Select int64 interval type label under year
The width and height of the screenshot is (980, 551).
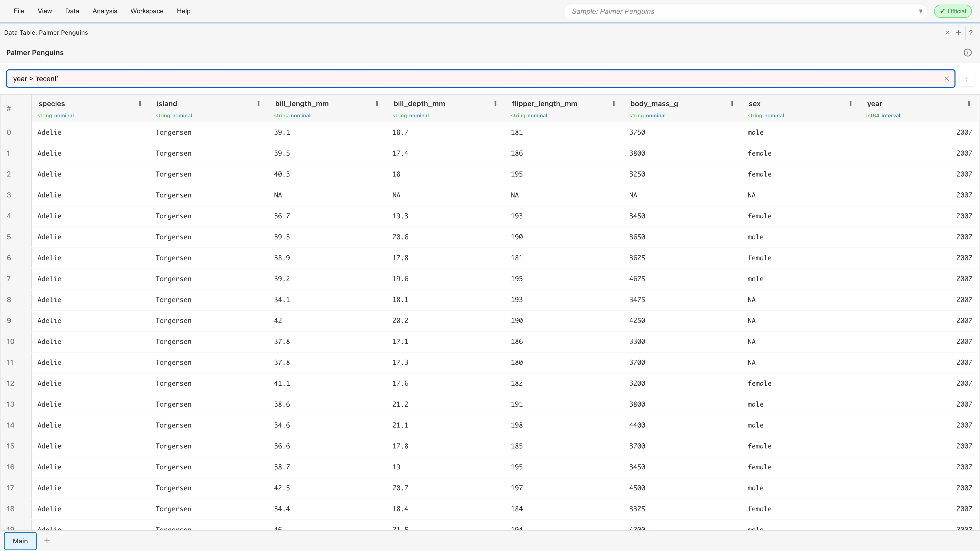tap(883, 116)
